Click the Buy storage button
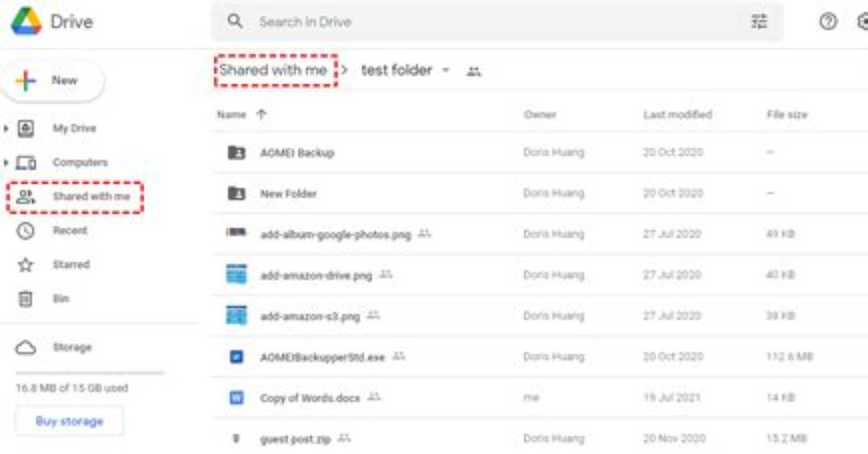The image size is (868, 454). click(69, 421)
